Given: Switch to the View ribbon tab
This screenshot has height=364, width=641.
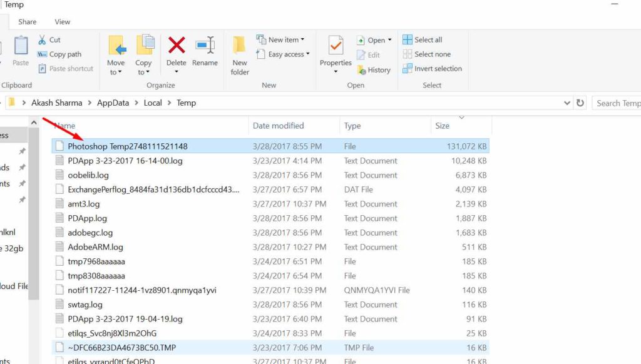Looking at the screenshot, I should pos(62,22).
